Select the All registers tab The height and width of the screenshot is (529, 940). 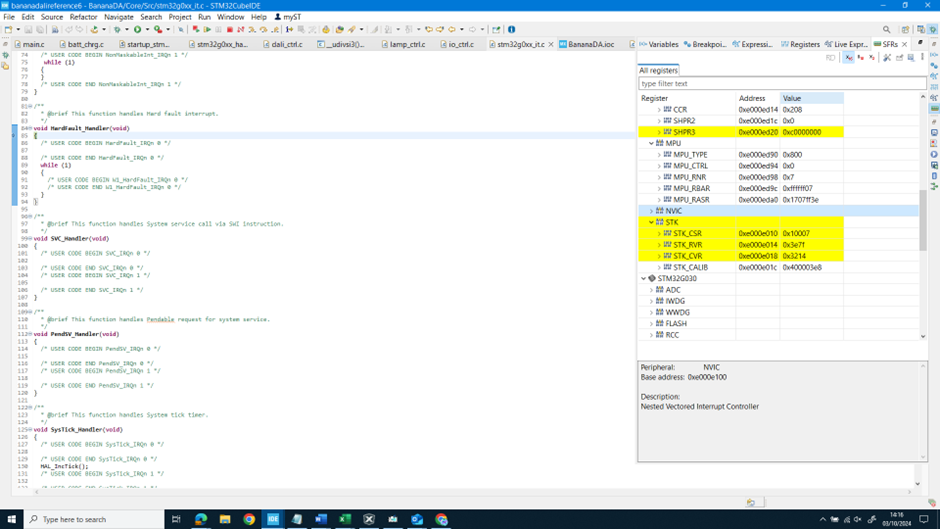coord(658,70)
